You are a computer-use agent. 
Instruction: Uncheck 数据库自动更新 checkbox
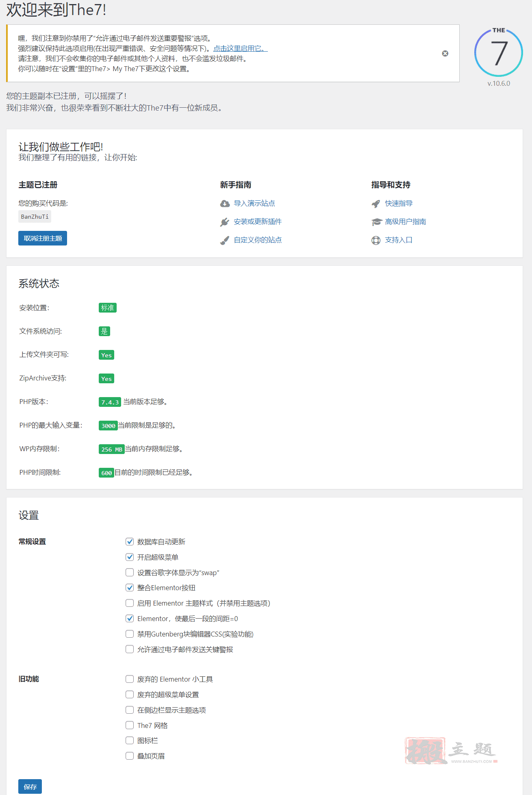pyautogui.click(x=130, y=541)
